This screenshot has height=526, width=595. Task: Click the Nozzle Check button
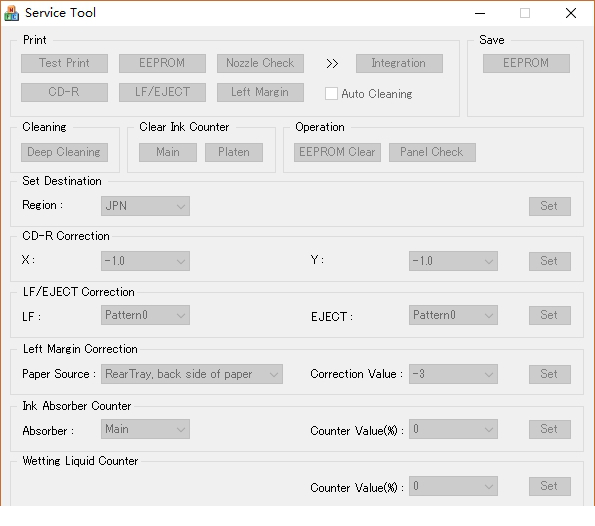coord(260,63)
